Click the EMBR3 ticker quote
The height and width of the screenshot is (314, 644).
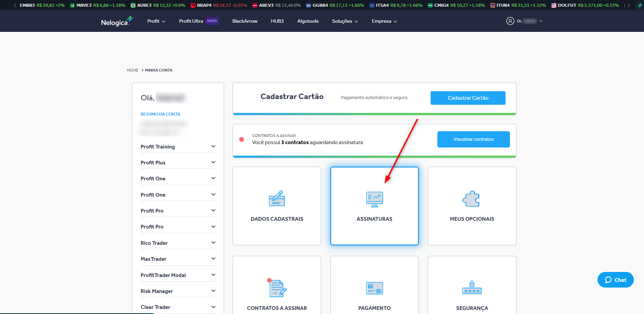pos(42,5)
